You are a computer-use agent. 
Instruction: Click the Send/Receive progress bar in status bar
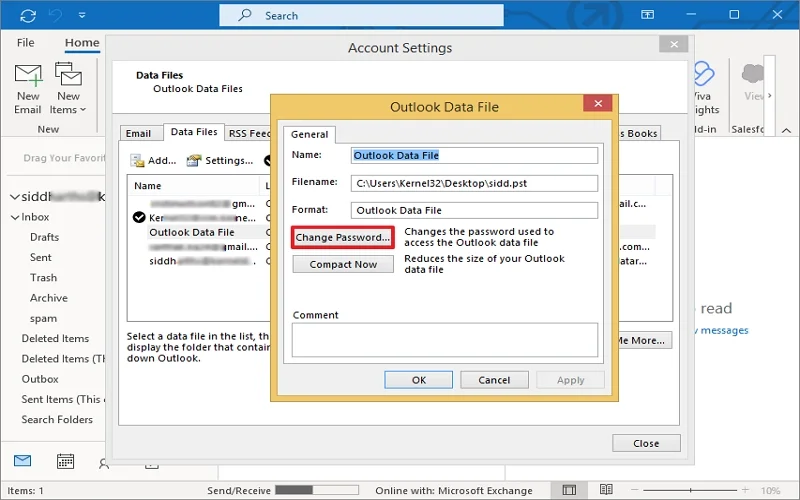[x=317, y=490]
